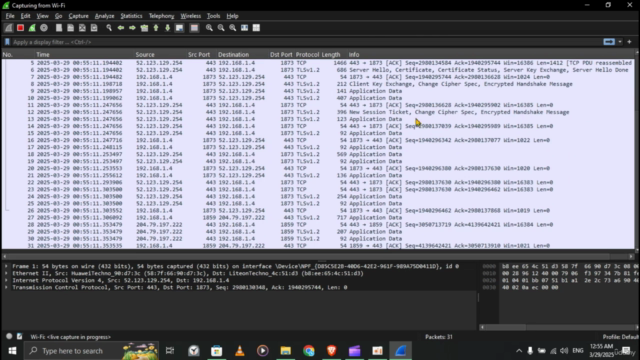
Task: Reset text to normal size
Action: (x=233, y=28)
